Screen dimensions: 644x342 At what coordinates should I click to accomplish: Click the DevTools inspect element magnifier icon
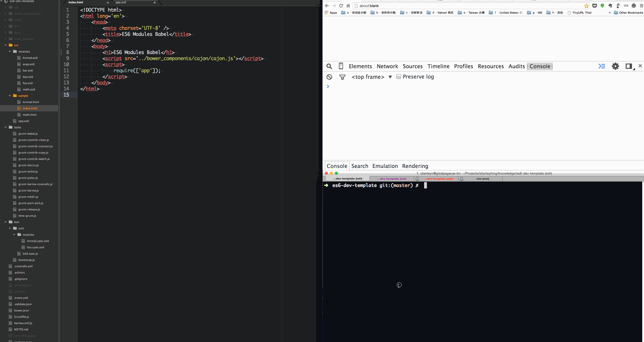click(x=329, y=66)
